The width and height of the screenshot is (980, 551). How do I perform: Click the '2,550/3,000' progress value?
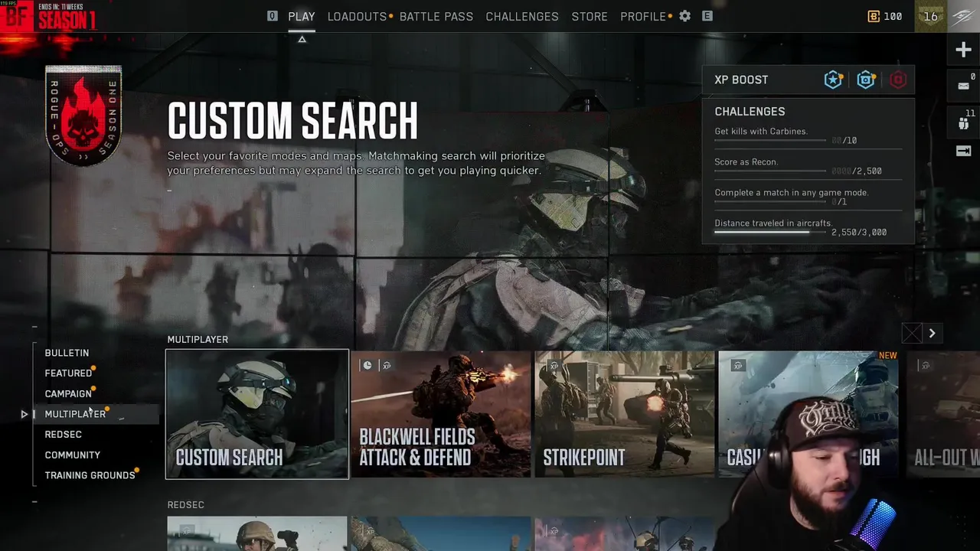tap(859, 233)
